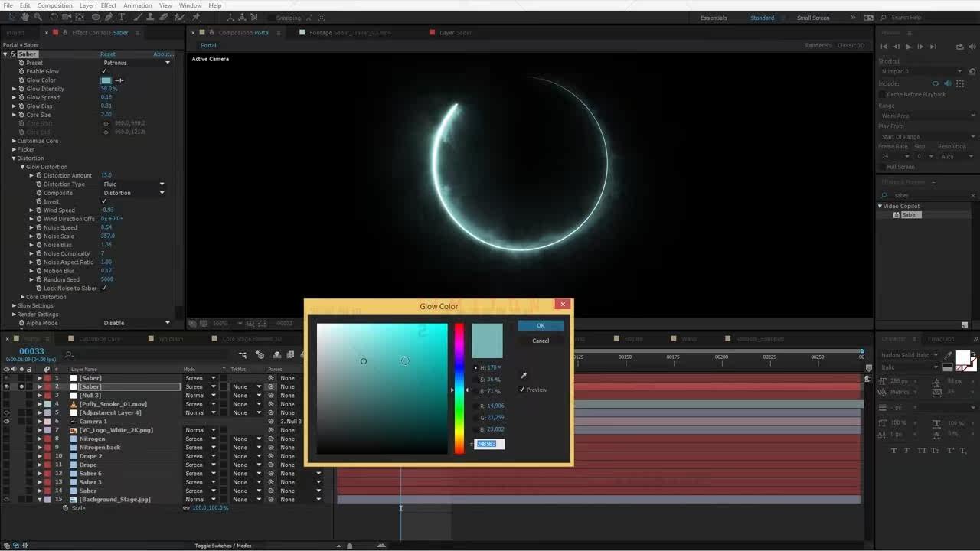Switch to the Small Screen workspace

coord(813,18)
